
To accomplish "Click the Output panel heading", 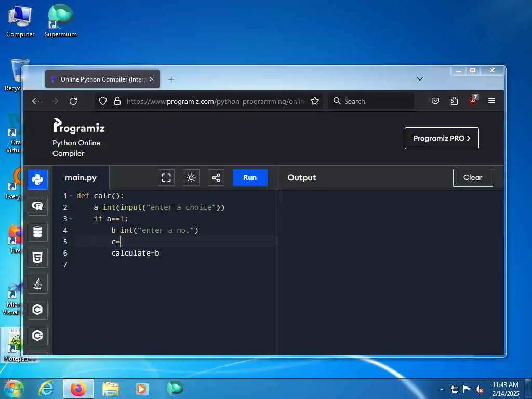I will tap(302, 178).
